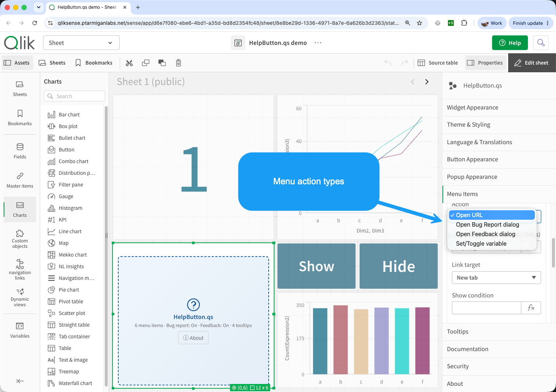The width and height of the screenshot is (556, 392).
Task: Open Dynamic views in the sidebar
Action: (20, 297)
